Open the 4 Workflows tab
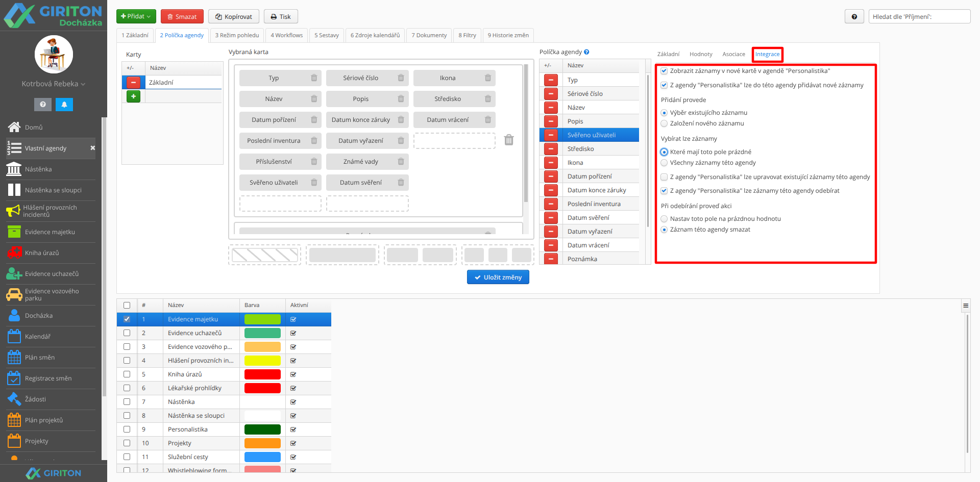This screenshot has height=482, width=980. (x=286, y=35)
